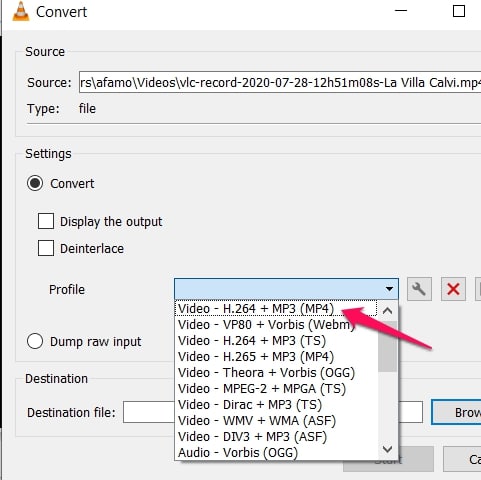
Task: Click the Source path input field
Action: (x=280, y=82)
